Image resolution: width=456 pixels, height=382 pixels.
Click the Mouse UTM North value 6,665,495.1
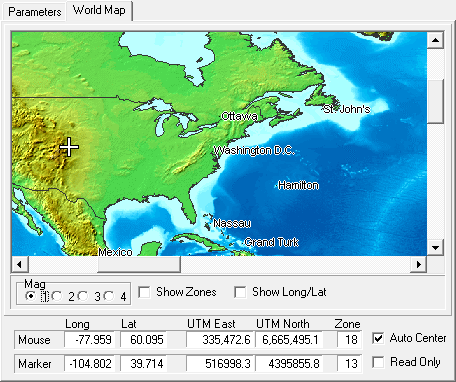[289, 340]
